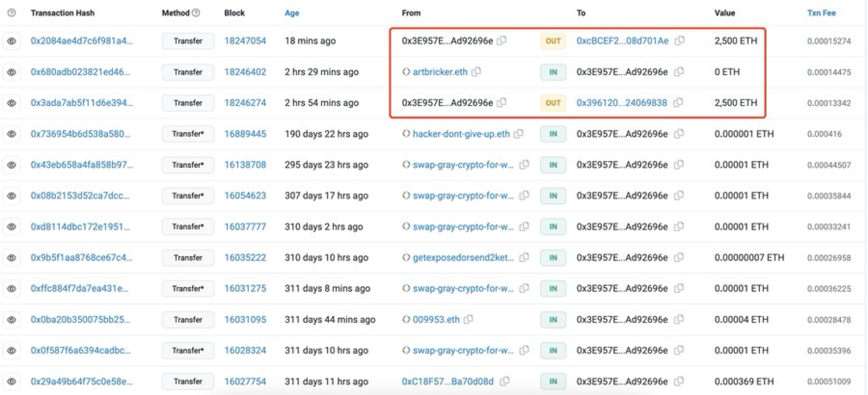Open the getexposedorsend2ket sender address
The width and height of the screenshot is (868, 395).
tap(463, 257)
